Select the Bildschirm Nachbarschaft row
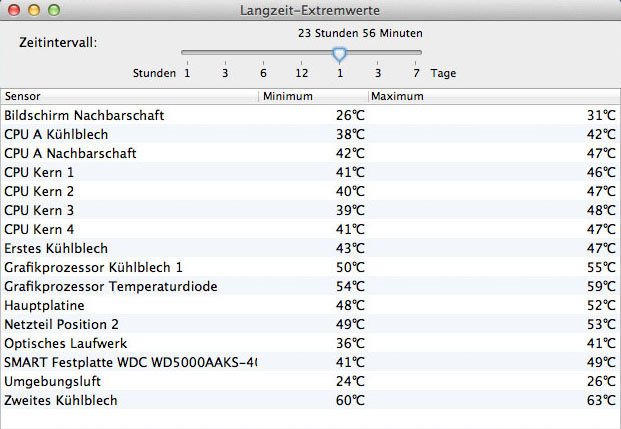 pyautogui.click(x=310, y=115)
